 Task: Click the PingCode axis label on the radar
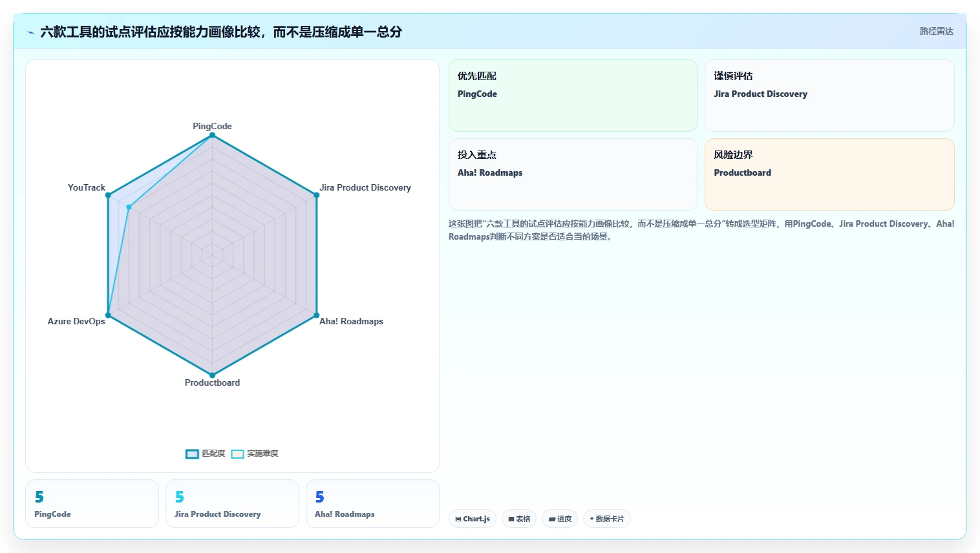(212, 126)
